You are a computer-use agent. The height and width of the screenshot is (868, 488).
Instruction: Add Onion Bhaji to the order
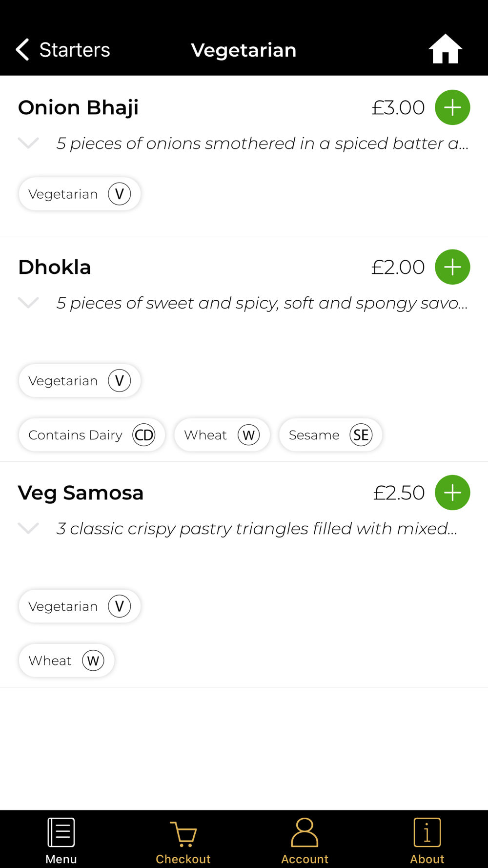452,107
